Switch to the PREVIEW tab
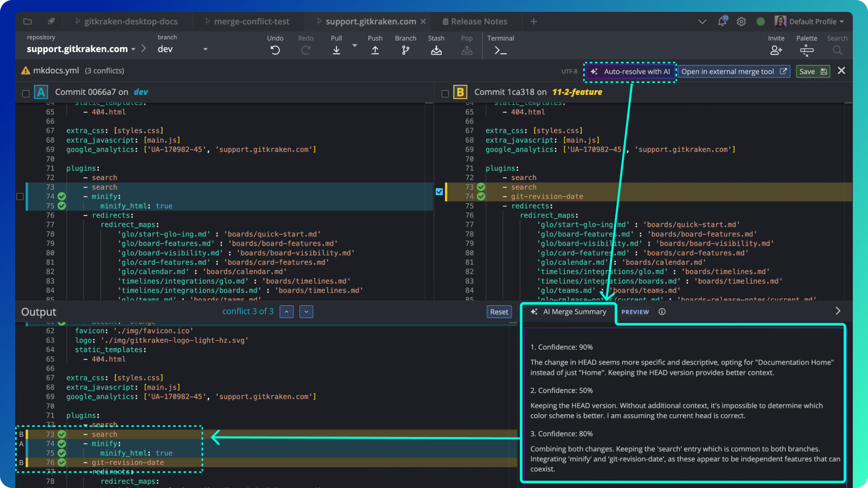The height and width of the screenshot is (488, 868). (x=635, y=311)
